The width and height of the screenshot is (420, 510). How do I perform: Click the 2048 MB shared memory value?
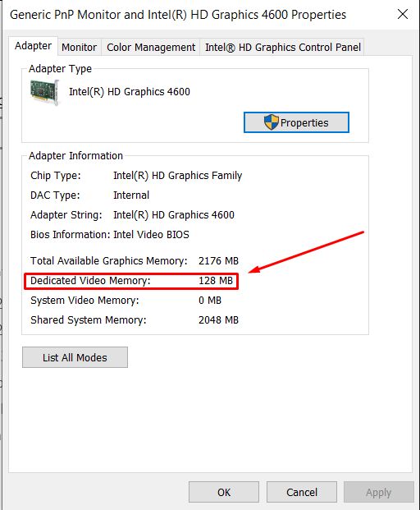point(218,319)
